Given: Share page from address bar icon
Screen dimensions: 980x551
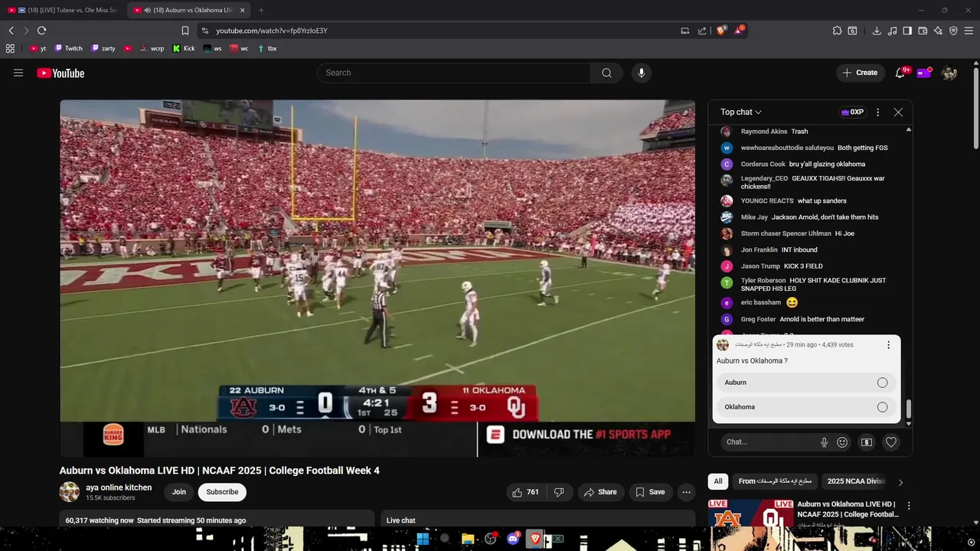Looking at the screenshot, I should point(702,31).
